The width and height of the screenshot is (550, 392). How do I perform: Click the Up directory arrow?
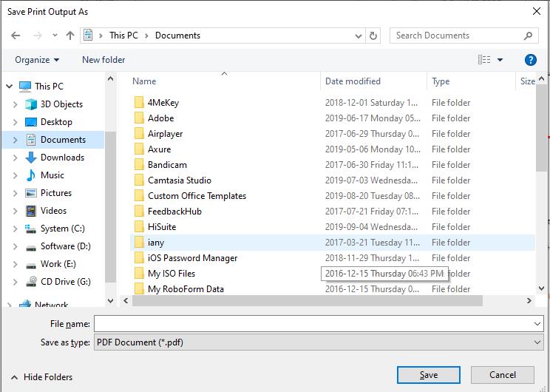[x=70, y=36]
